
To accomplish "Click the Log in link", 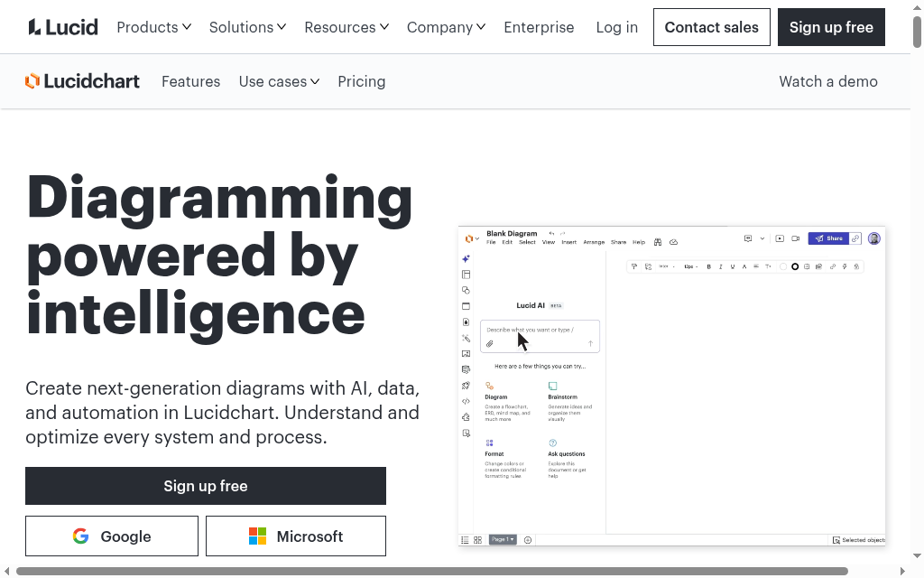I will tap(617, 27).
